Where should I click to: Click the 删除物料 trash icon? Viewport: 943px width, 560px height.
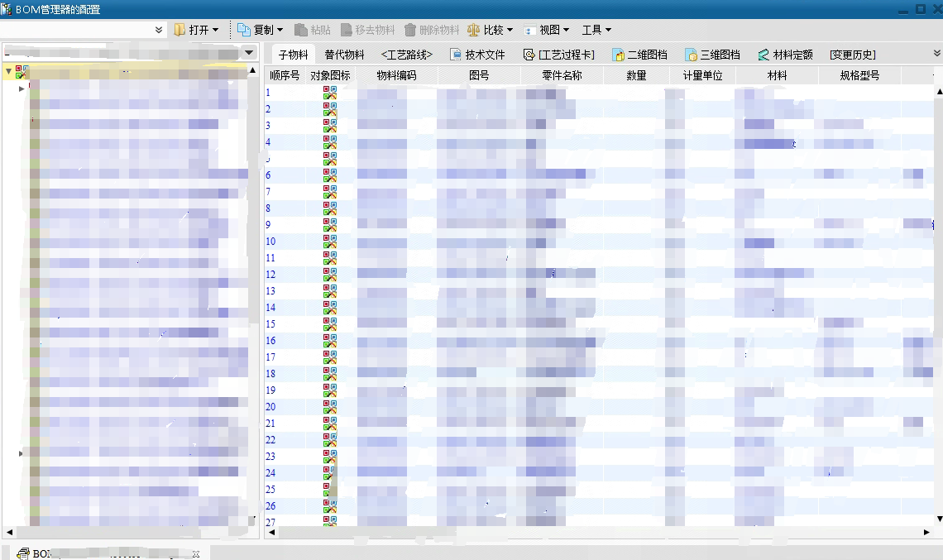tap(410, 30)
